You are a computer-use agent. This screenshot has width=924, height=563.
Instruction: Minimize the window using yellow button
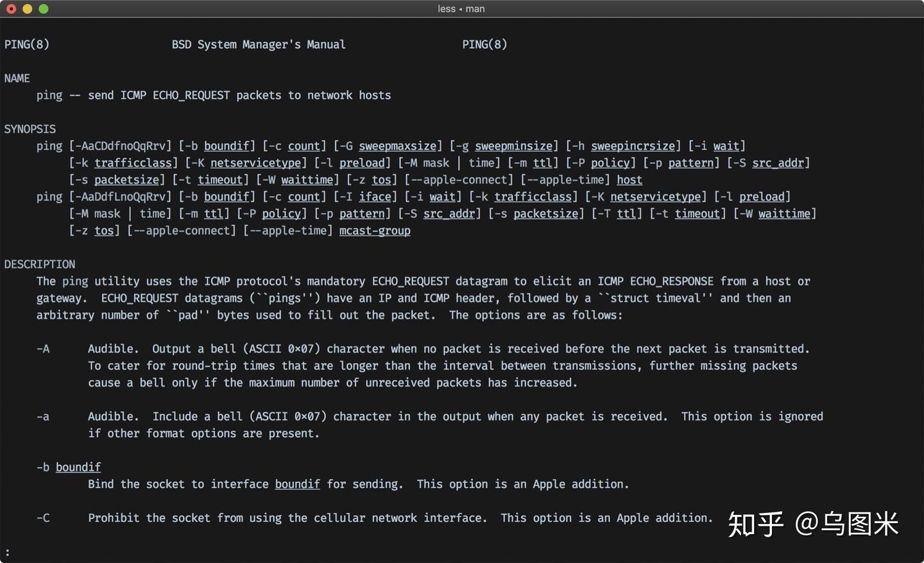(27, 9)
